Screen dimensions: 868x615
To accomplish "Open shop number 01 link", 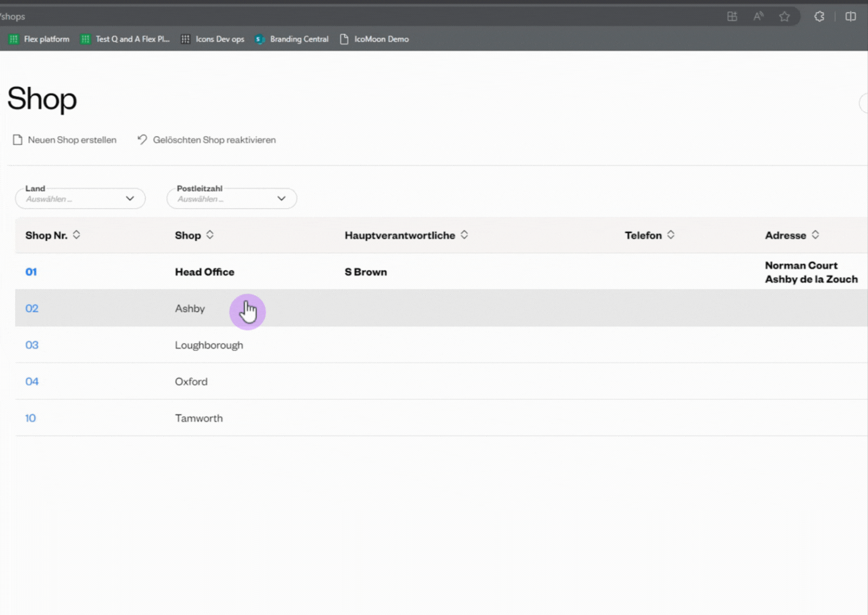I will pos(31,272).
